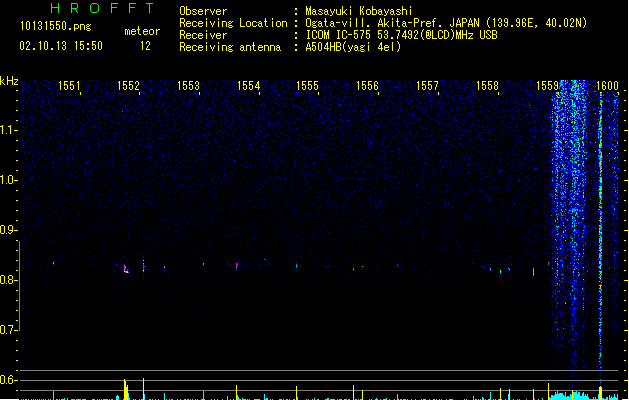Image resolution: width=629 pixels, height=400 pixels.
Task: Select the file name 10131550.png
Action: click(x=56, y=26)
